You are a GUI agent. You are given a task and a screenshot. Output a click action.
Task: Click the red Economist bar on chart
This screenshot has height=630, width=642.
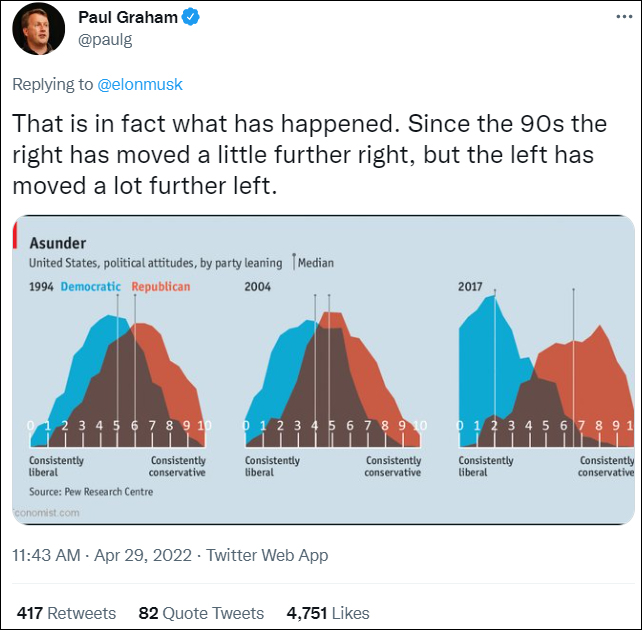point(15,236)
